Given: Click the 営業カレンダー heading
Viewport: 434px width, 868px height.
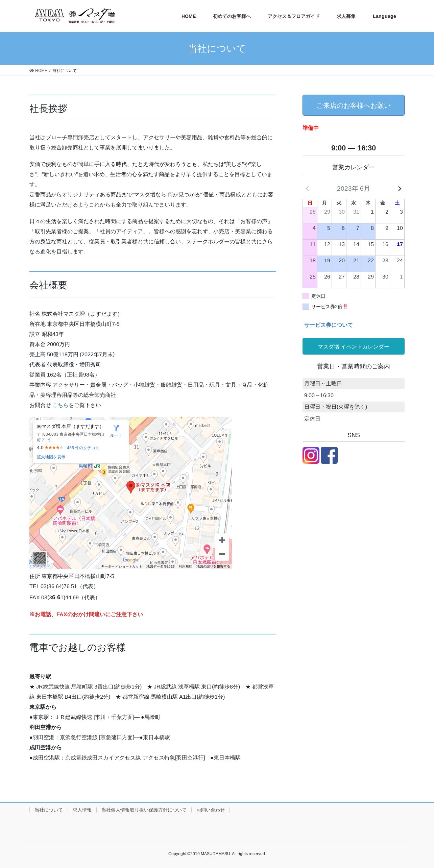Looking at the screenshot, I should click(x=354, y=167).
